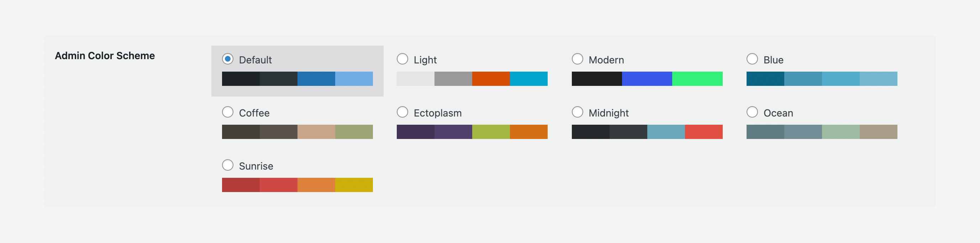980x243 pixels.
Task: Click the Ectoplasm label text
Action: click(x=437, y=113)
